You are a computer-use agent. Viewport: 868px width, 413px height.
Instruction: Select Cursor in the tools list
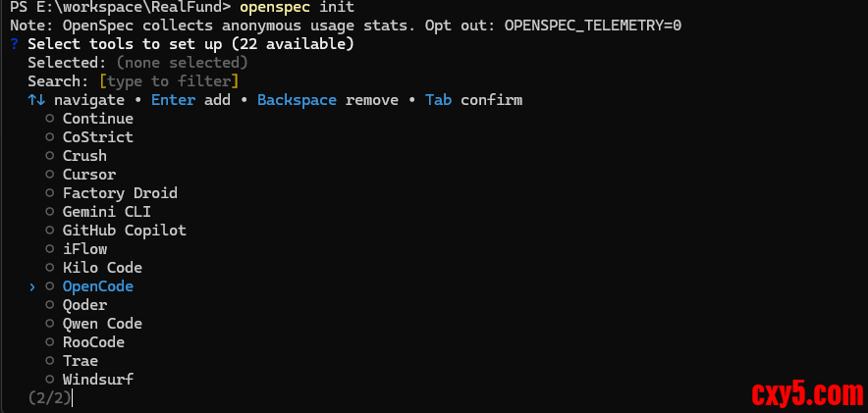click(88, 175)
